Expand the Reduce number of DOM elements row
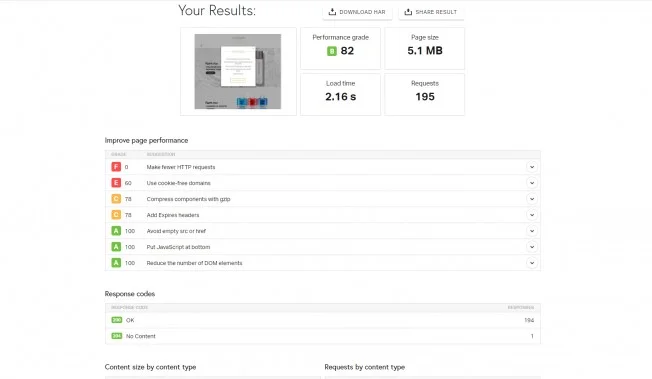The width and height of the screenshot is (652, 379). [532, 263]
